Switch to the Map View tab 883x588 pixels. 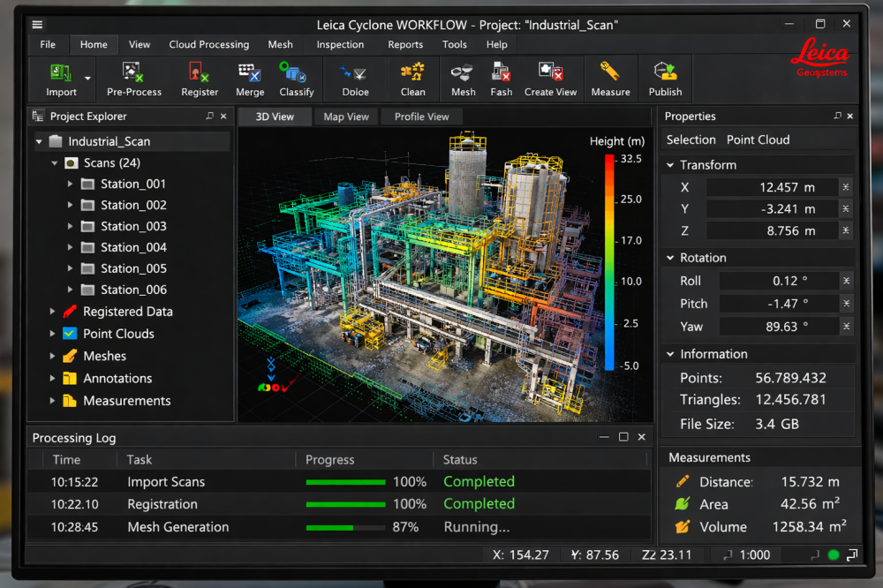(346, 116)
